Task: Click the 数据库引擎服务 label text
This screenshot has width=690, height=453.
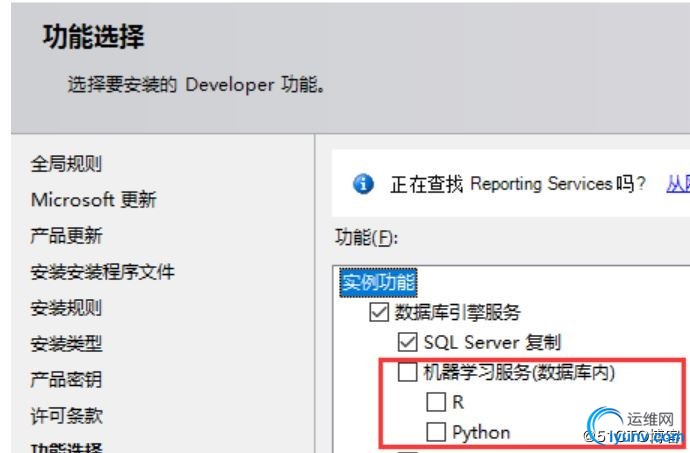Action: pos(458,313)
